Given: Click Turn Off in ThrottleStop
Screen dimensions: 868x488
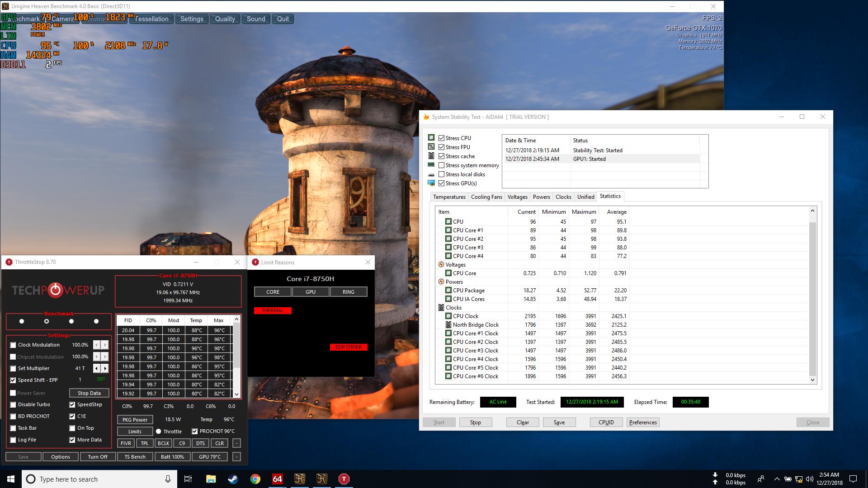Looking at the screenshot, I should 98,457.
